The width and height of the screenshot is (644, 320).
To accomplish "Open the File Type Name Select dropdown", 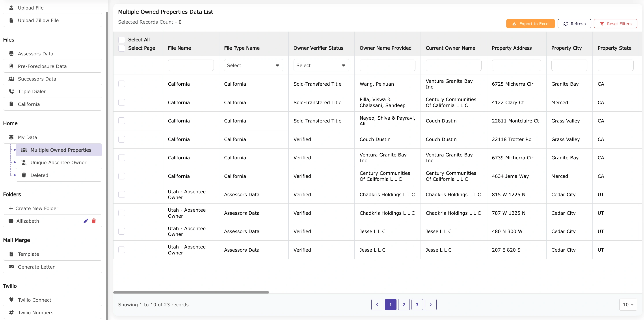I will point(253,65).
